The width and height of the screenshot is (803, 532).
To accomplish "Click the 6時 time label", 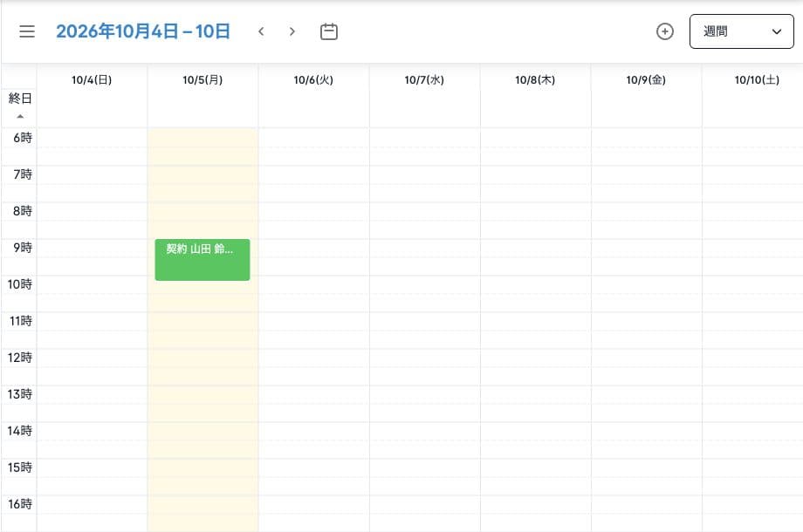I will click(23, 138).
